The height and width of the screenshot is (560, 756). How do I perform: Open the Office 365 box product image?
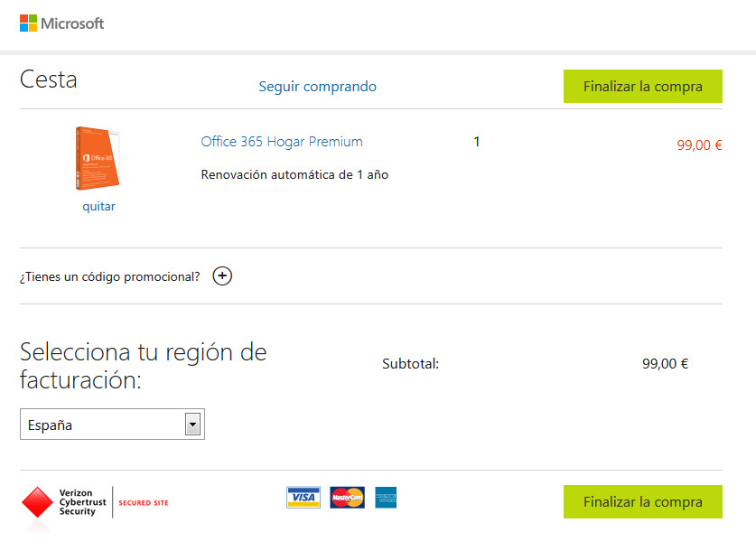pos(98,159)
